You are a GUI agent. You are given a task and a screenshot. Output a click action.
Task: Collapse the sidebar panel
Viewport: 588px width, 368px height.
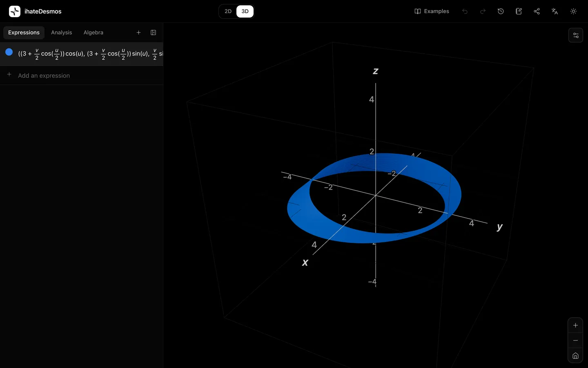(154, 33)
